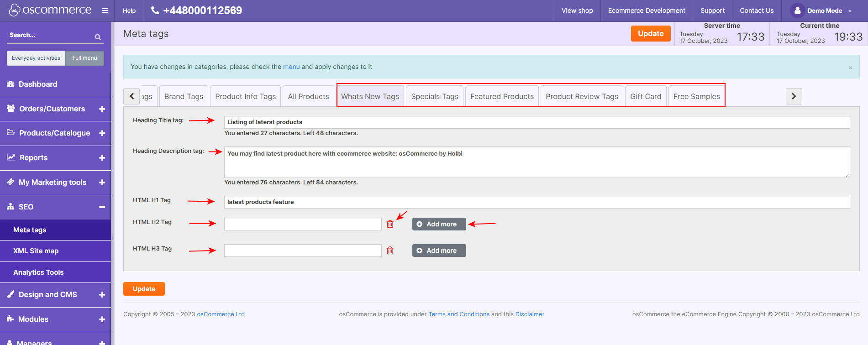Add more HTML H3 Tag fields
Image resolution: width=868 pixels, height=345 pixels.
click(439, 251)
